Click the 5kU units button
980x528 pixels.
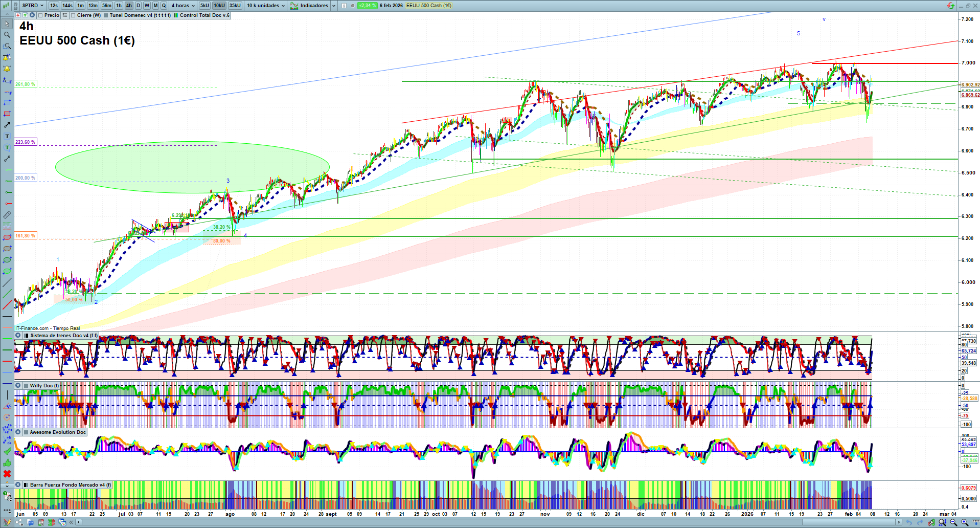pyautogui.click(x=204, y=6)
